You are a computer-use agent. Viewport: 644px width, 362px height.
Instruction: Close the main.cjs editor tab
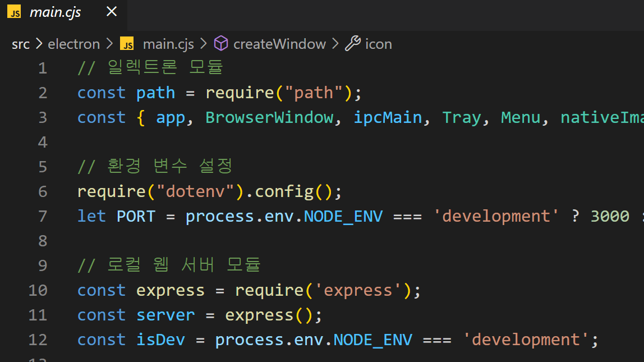(x=112, y=12)
